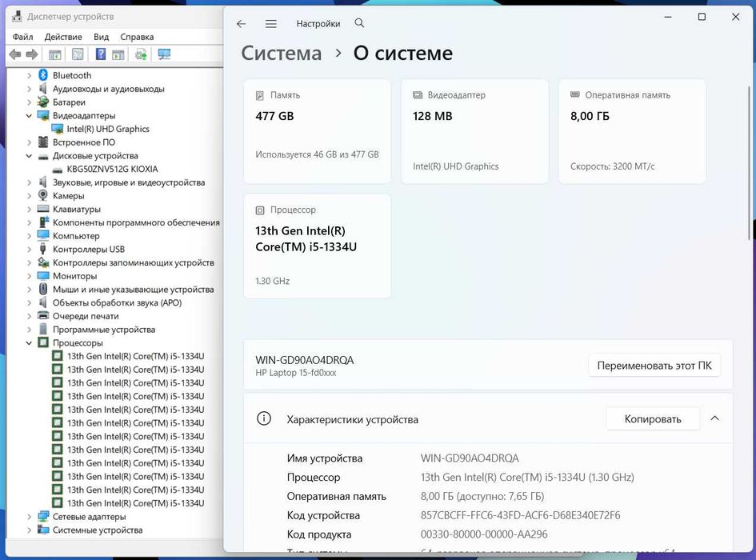756x560 pixels.
Task: Open the Память 477 GB card
Action: (x=318, y=131)
